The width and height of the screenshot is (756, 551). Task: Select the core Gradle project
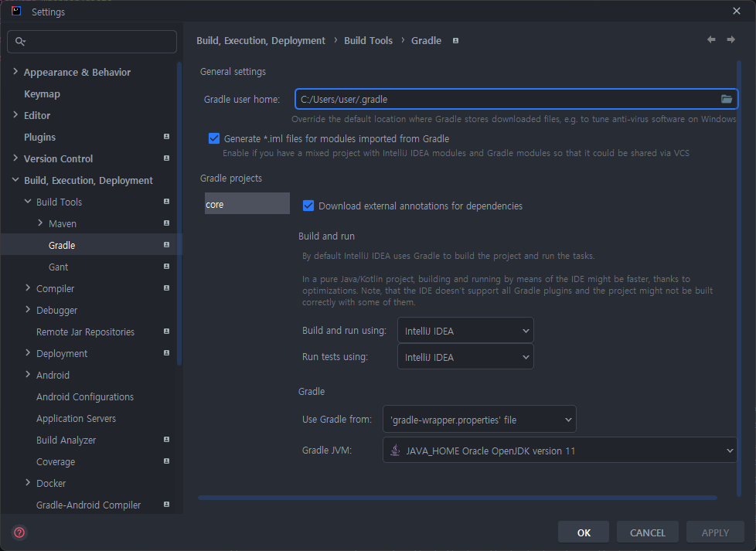(x=247, y=203)
